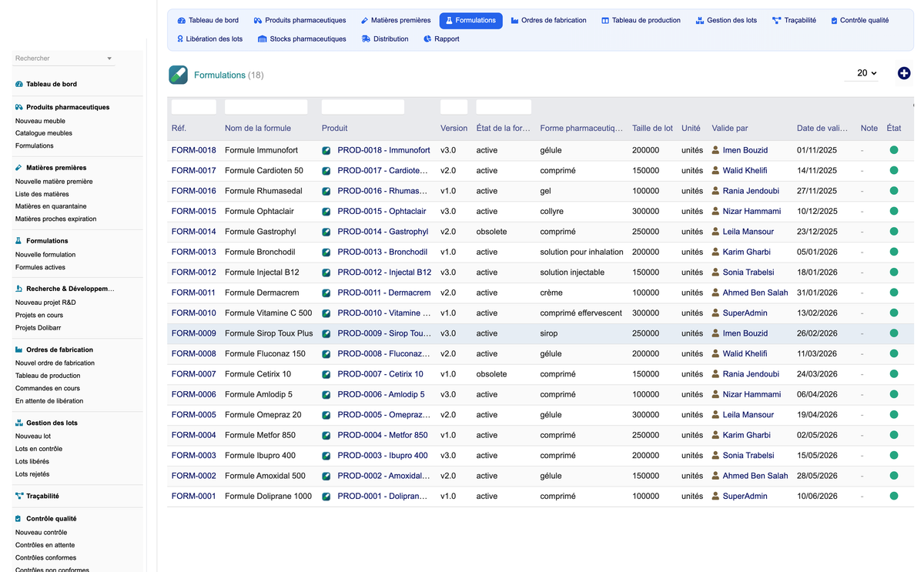Click green status dot in FORM-0018 row
The image size is (924, 572).
[894, 150]
